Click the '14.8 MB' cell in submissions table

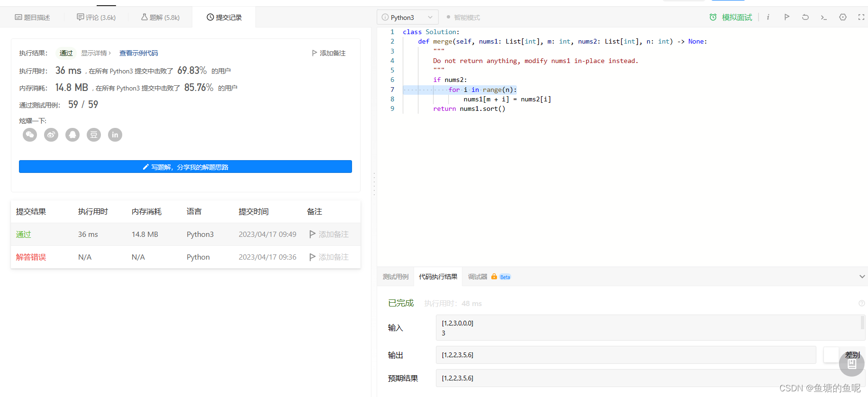(145, 234)
